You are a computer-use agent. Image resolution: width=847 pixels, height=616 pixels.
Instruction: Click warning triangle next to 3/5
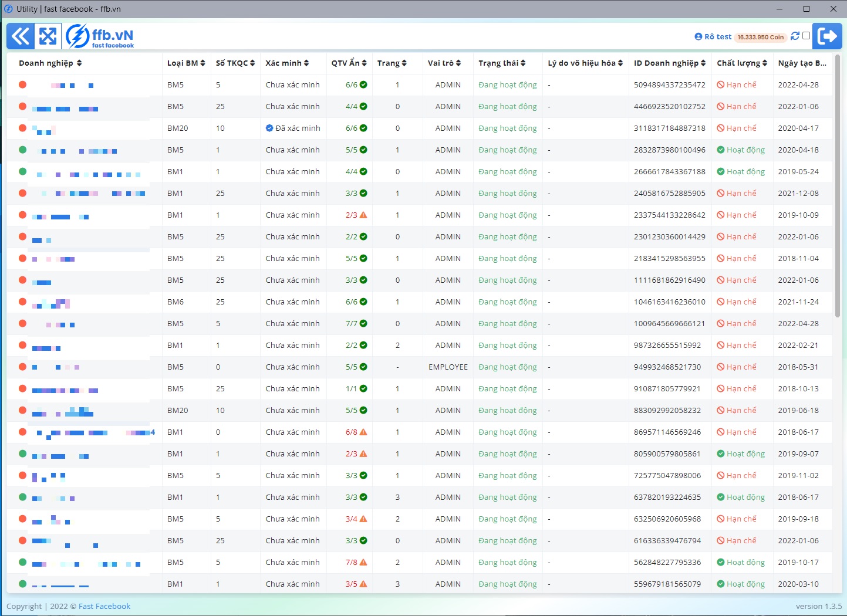[x=363, y=584]
